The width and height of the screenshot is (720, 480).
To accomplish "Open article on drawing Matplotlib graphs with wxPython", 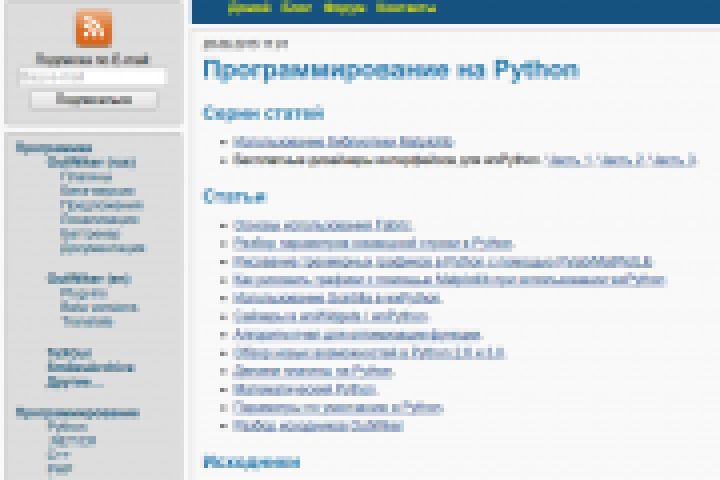I will coord(449,280).
